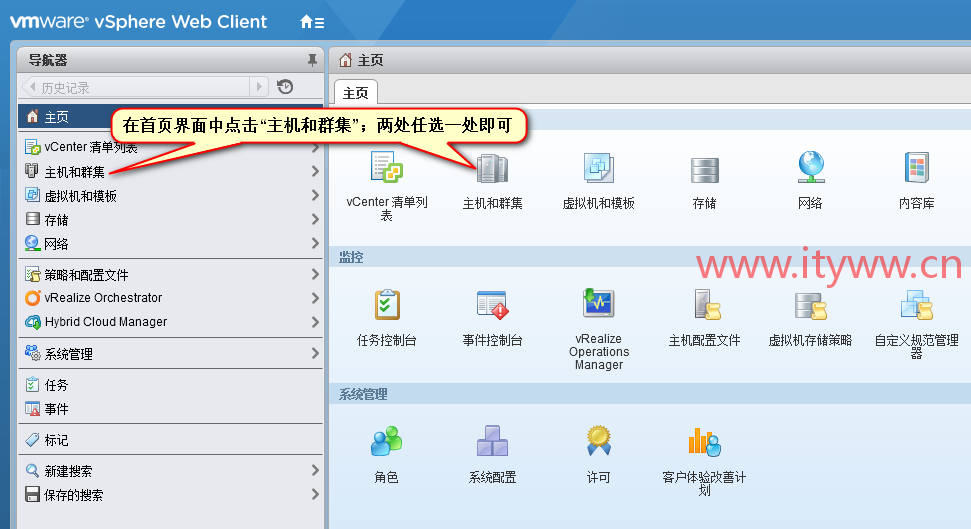
Task: Open 新建搜索 in navigator
Action: tap(170, 471)
